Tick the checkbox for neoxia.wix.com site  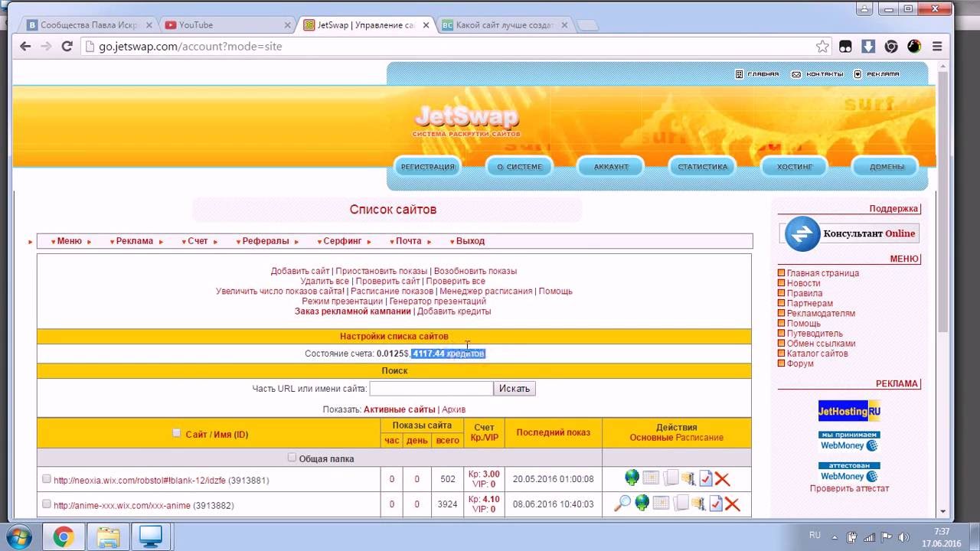point(47,479)
